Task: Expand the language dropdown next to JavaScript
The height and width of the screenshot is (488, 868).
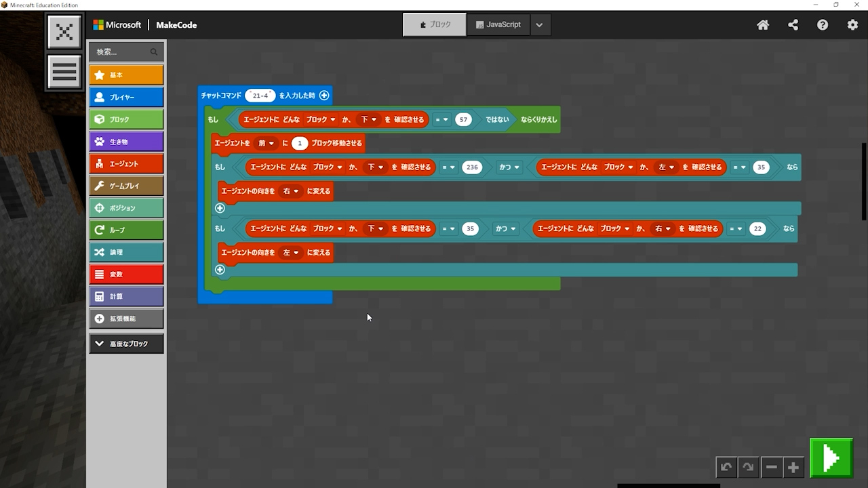Action: [539, 25]
